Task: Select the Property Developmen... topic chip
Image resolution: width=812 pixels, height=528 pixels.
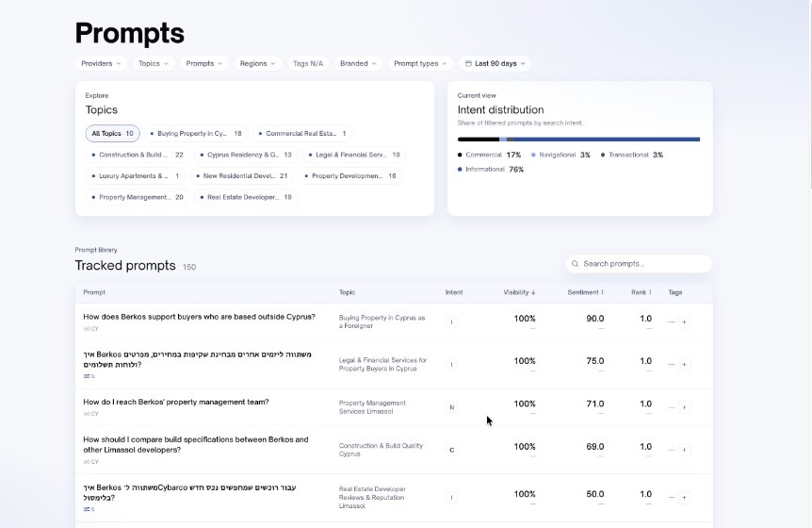Action: [x=350, y=175]
